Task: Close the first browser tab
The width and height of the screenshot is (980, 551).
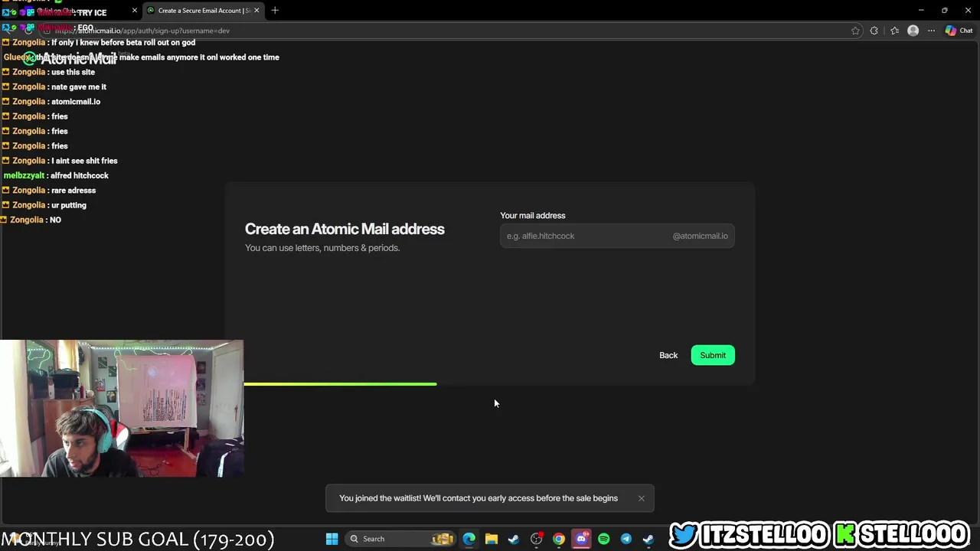Action: pos(135,10)
